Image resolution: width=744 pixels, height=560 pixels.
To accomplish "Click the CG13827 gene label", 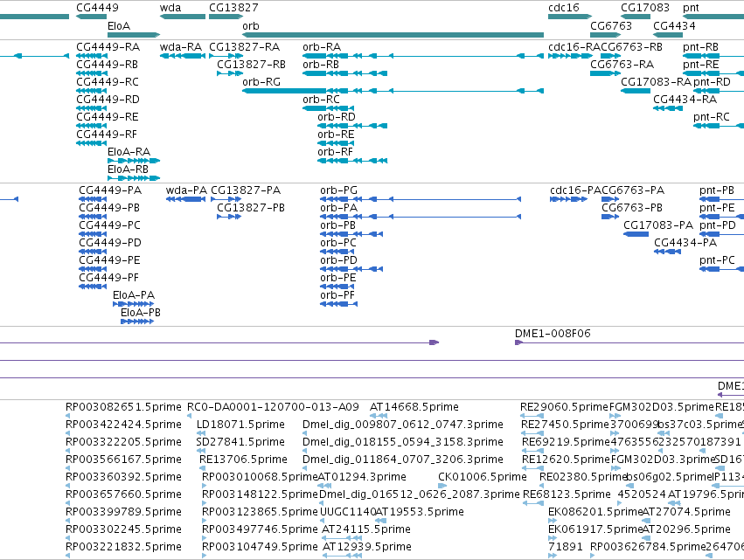I will [x=234, y=8].
